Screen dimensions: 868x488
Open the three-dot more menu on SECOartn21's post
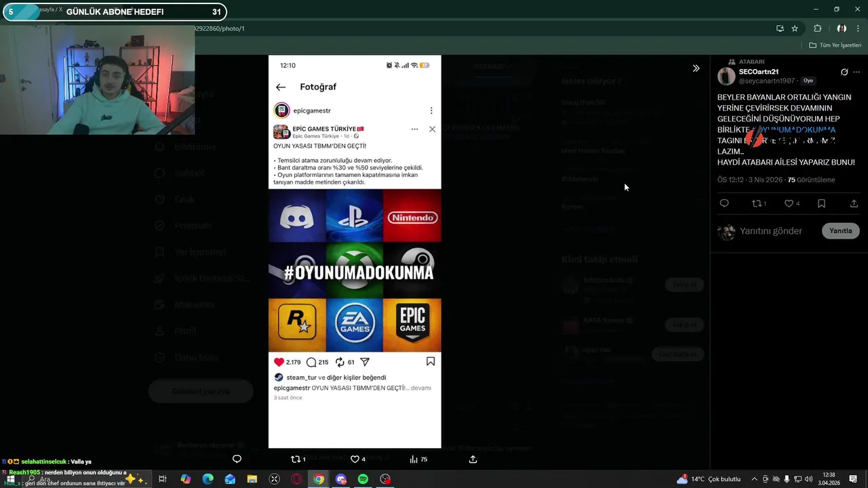(856, 72)
